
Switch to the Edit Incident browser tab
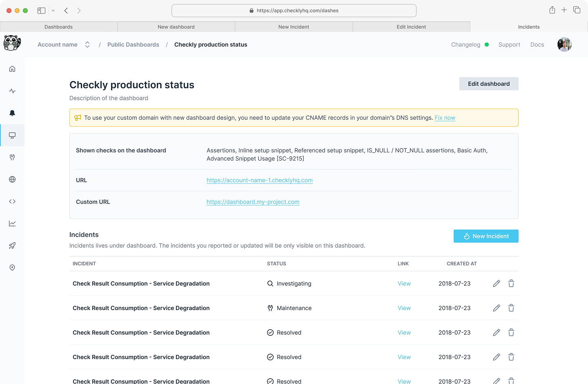(x=412, y=27)
